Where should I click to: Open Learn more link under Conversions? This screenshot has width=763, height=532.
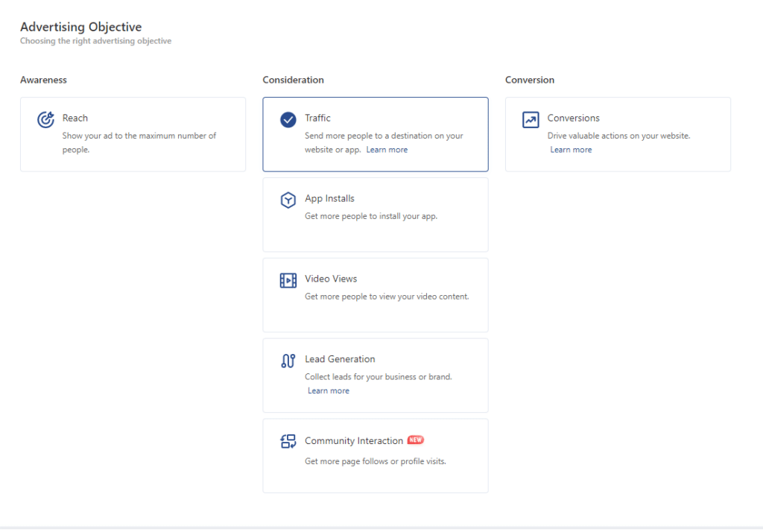(x=571, y=150)
